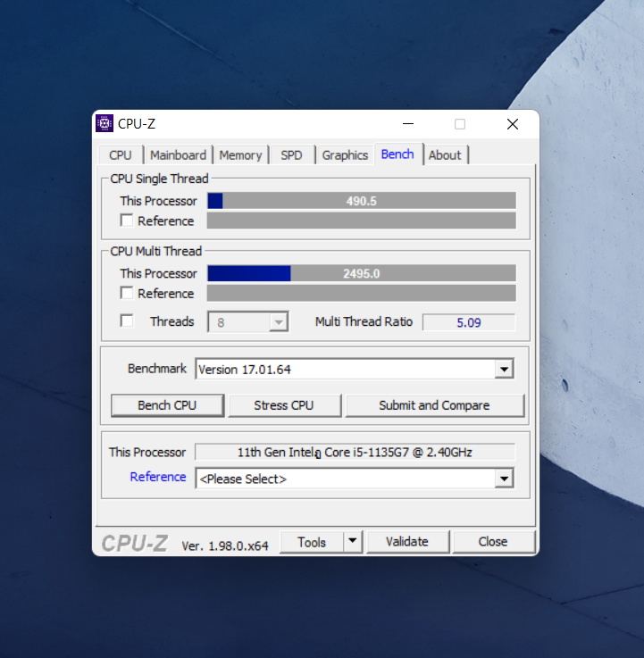This screenshot has width=644, height=658.
Task: Switch to the About tab
Action: 445,155
